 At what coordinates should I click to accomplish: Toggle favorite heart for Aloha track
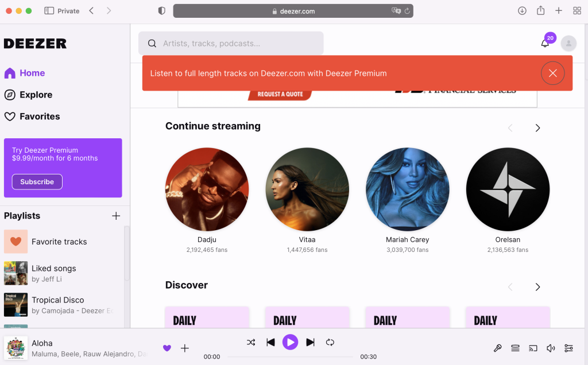point(167,348)
